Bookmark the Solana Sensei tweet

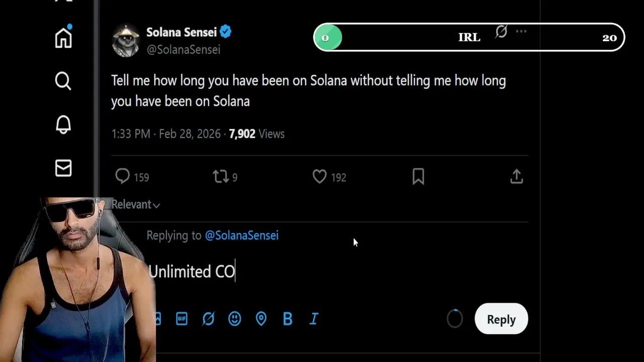pyautogui.click(x=418, y=176)
